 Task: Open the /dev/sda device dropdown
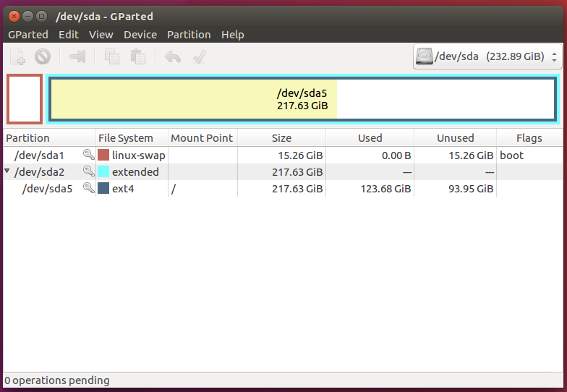point(487,56)
